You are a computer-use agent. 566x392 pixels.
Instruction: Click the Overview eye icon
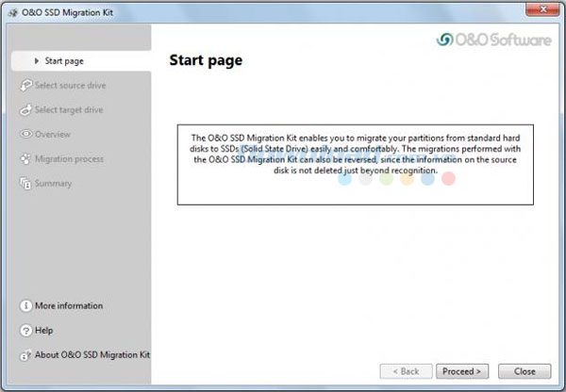[25, 134]
